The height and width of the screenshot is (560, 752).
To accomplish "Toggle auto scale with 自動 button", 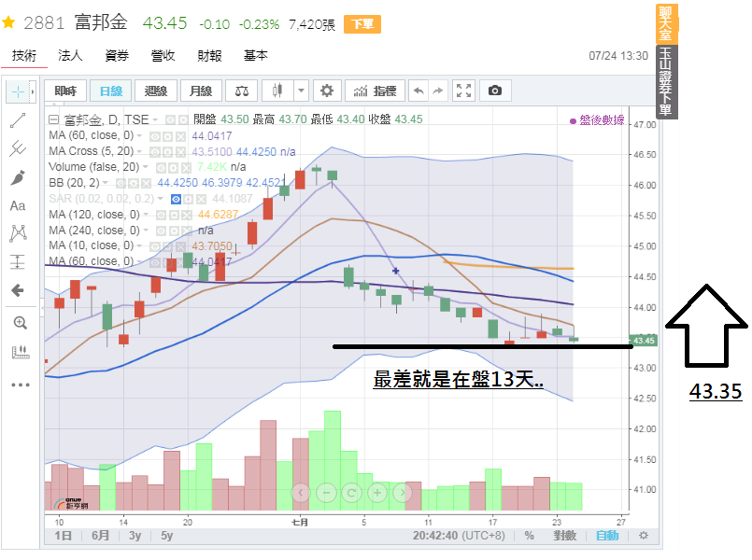I will tap(607, 536).
